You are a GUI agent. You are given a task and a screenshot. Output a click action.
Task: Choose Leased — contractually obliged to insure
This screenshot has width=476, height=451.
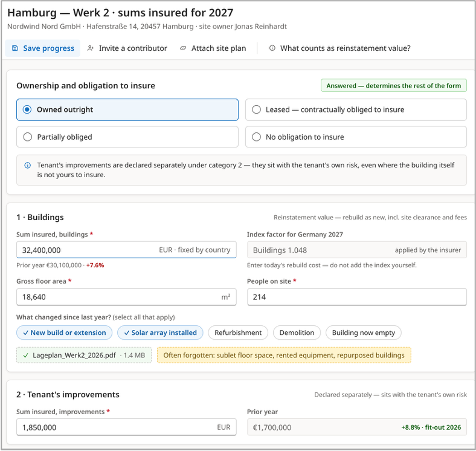356,109
